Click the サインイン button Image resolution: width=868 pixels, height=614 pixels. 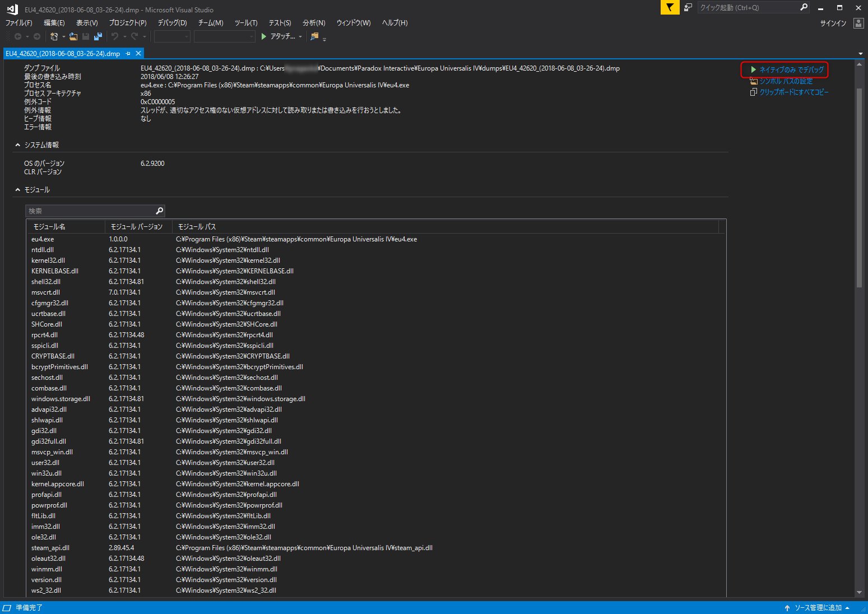pos(833,23)
